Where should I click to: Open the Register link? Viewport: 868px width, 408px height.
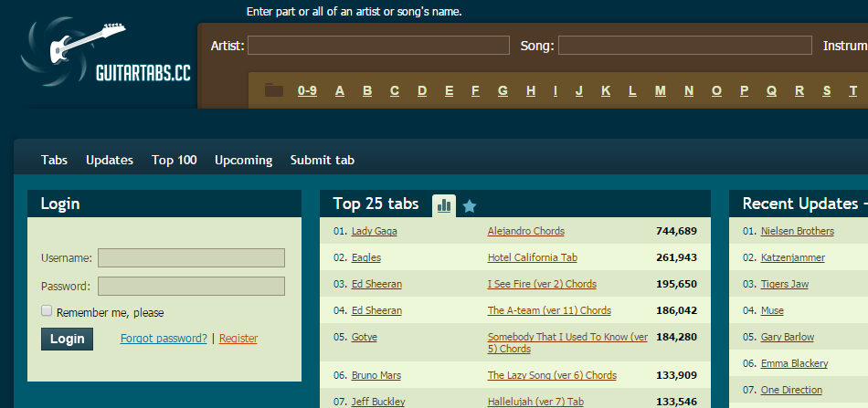pyautogui.click(x=238, y=339)
